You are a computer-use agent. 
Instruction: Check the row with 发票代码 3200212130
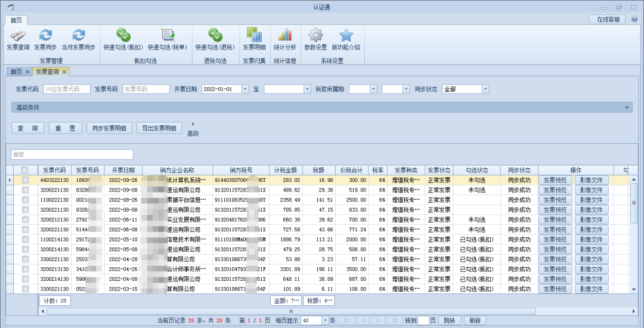(x=26, y=219)
